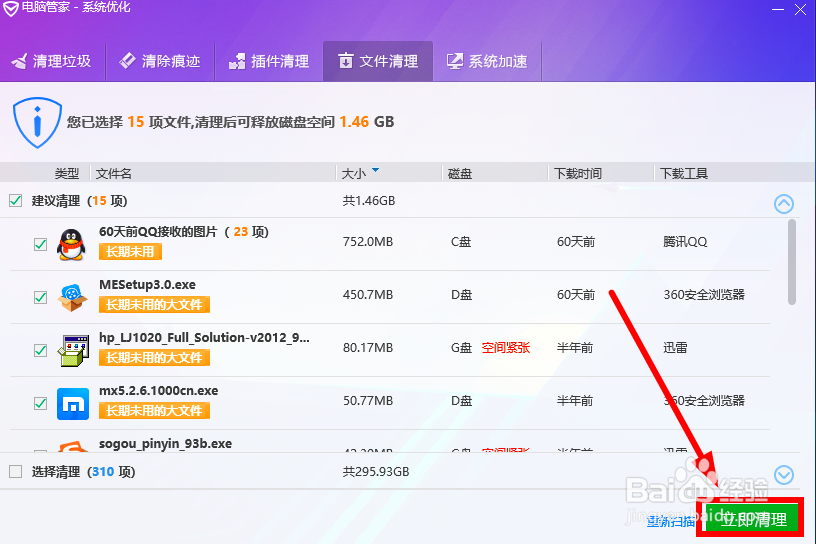Click the 共1.46GB total text

[368, 200]
